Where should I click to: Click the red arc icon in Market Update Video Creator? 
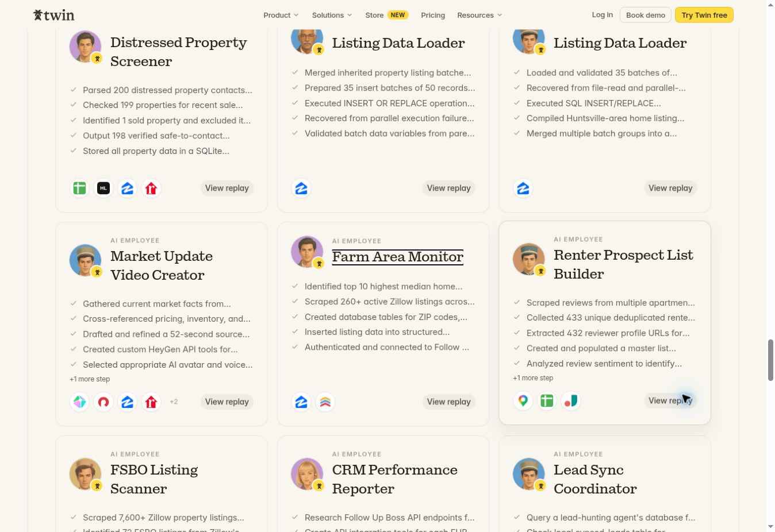coord(103,402)
